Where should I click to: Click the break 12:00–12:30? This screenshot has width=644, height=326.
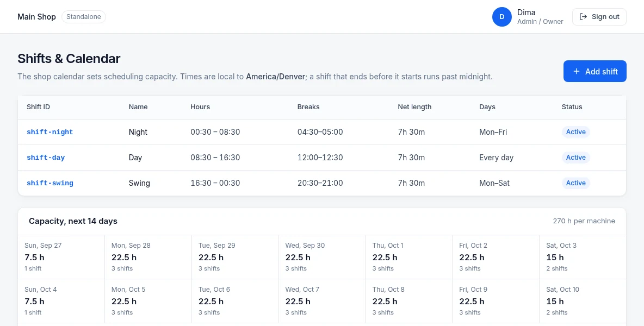(x=320, y=158)
